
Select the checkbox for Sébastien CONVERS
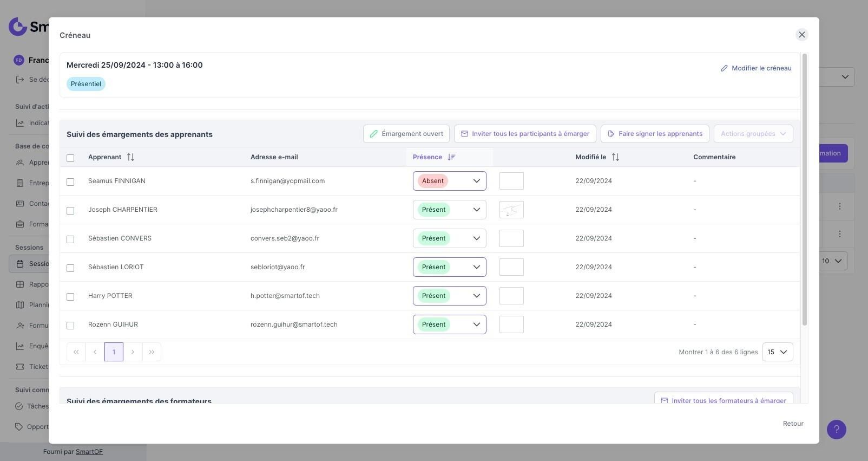pyautogui.click(x=70, y=239)
